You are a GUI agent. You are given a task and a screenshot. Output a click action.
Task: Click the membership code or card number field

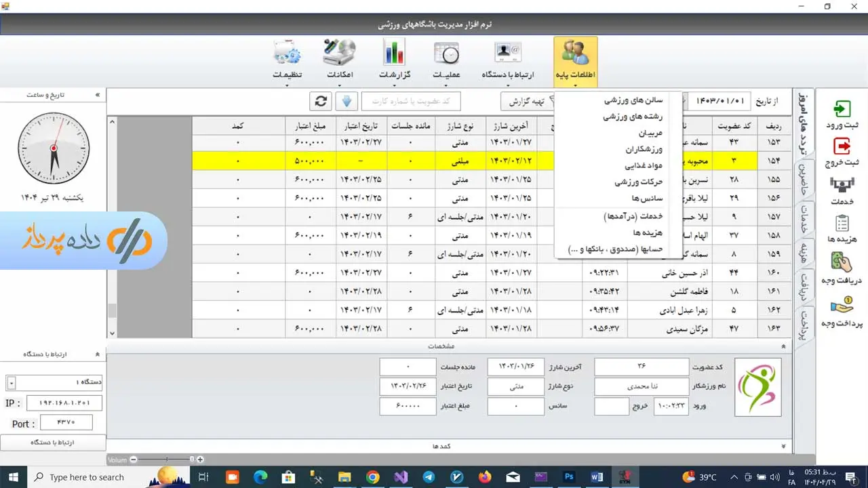pyautogui.click(x=411, y=101)
